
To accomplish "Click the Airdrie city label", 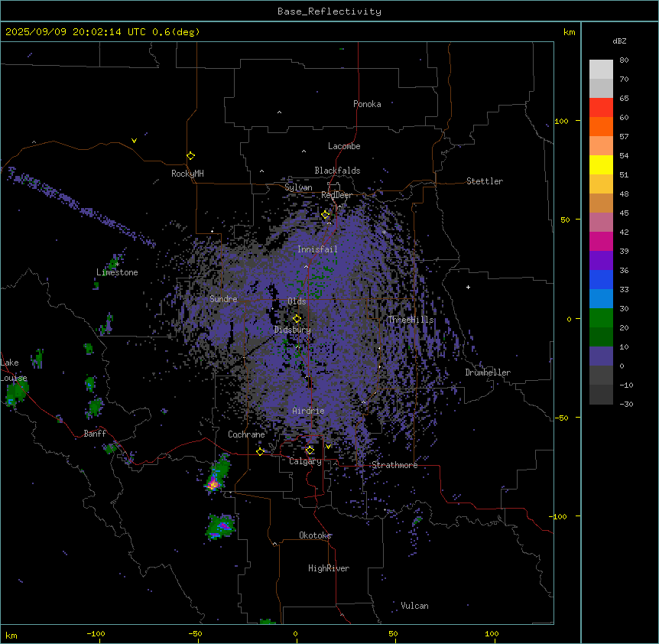I will (x=308, y=411).
